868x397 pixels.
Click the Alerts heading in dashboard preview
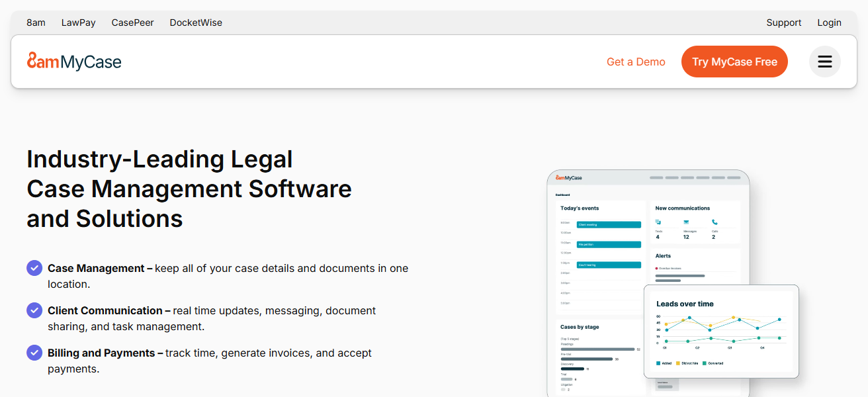(x=663, y=255)
